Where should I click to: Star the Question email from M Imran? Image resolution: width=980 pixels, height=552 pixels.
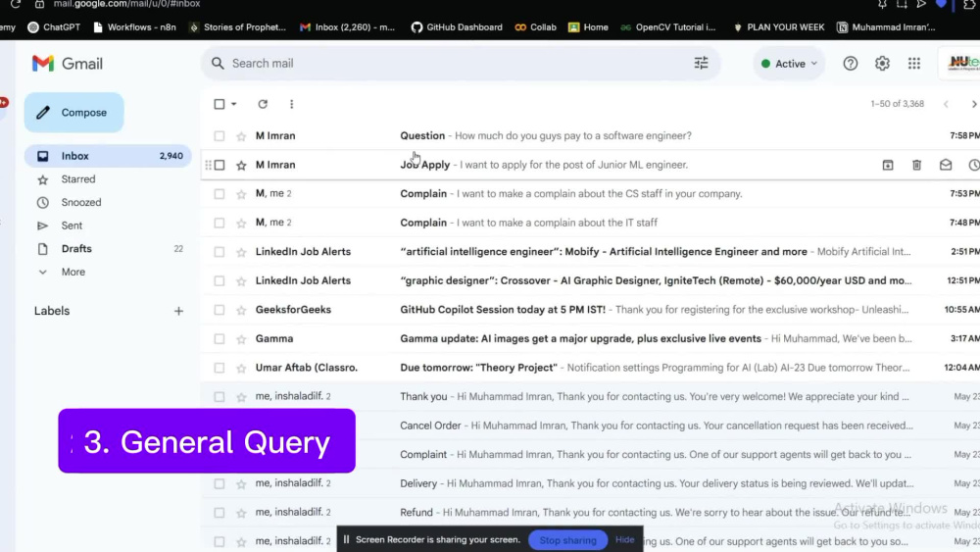pyautogui.click(x=241, y=136)
